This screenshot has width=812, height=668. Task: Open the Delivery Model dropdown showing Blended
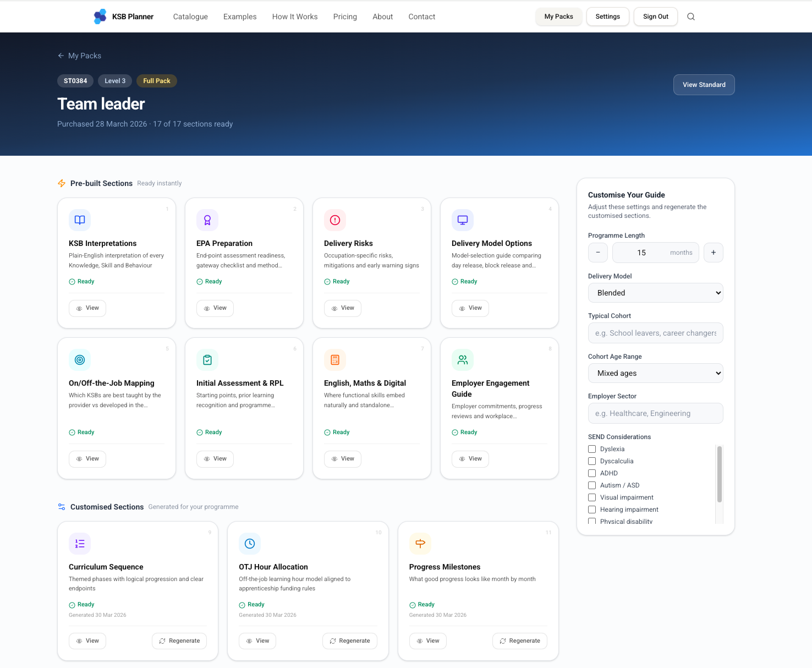[x=655, y=293]
